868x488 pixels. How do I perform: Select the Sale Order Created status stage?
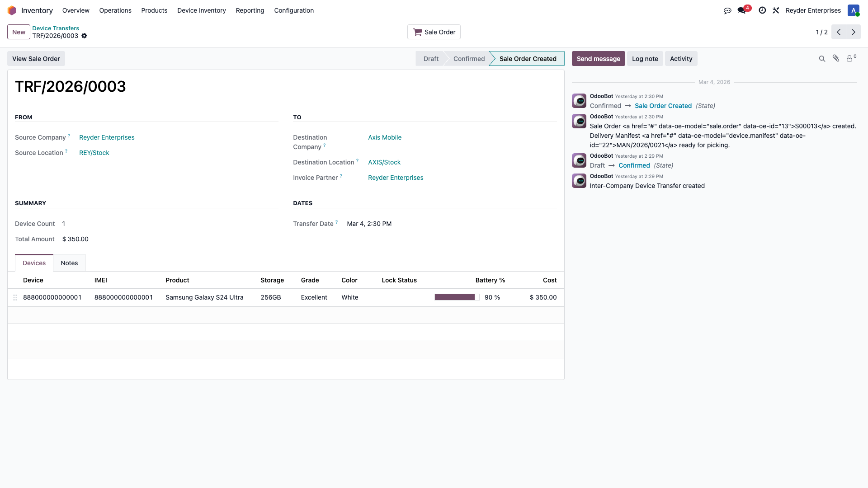528,59
